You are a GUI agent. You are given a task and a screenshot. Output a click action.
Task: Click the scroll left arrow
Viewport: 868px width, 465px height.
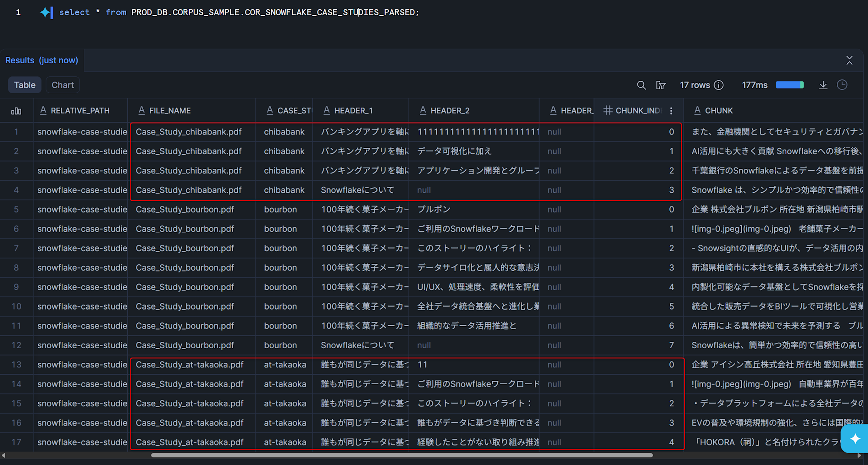coord(3,455)
